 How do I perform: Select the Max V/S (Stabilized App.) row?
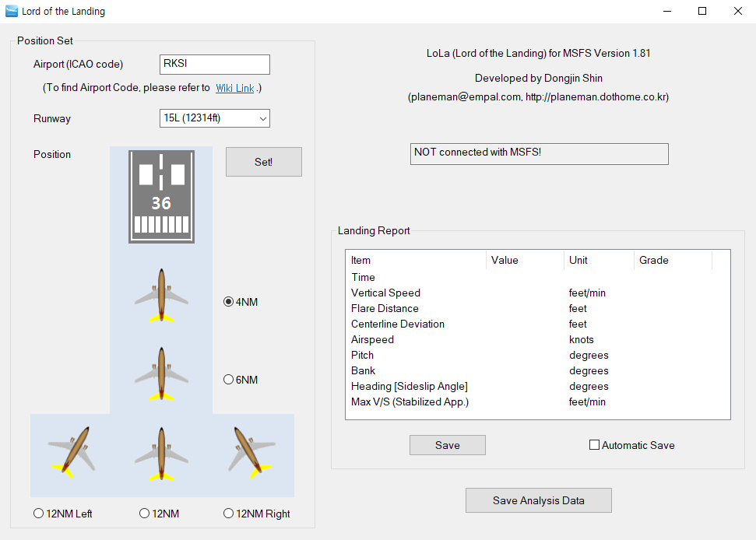(x=537, y=401)
